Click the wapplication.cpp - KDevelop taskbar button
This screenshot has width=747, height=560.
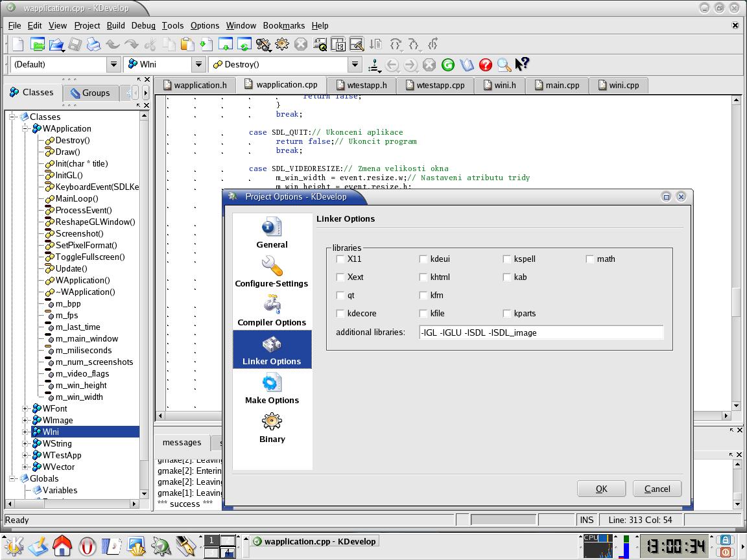tap(315, 541)
